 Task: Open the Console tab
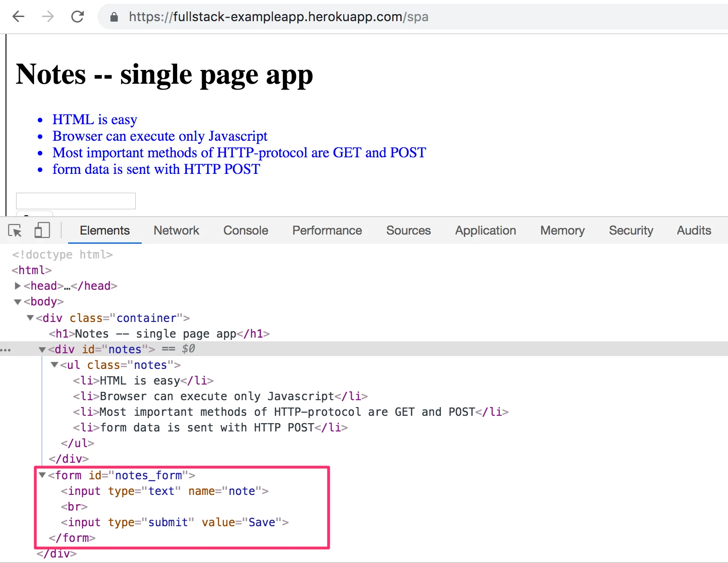coord(246,230)
